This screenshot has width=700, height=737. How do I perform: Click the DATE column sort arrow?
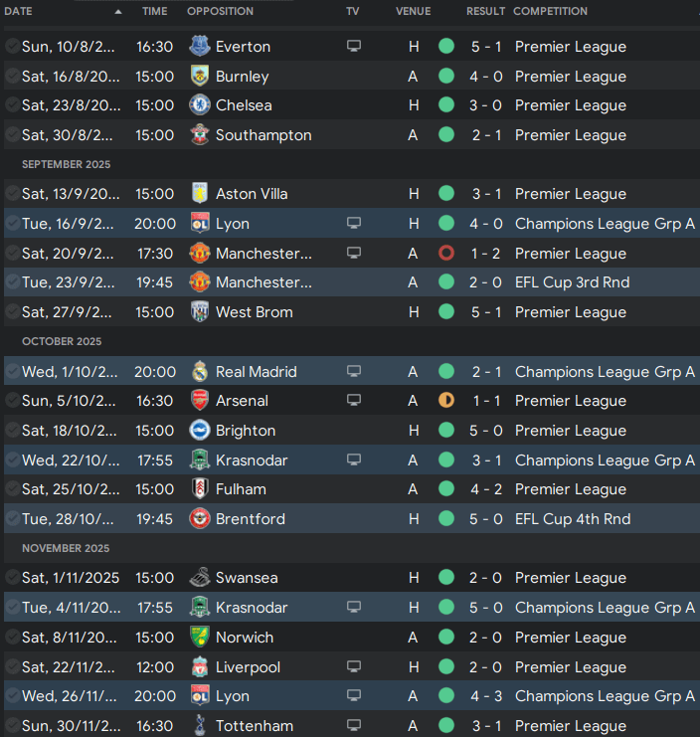pos(118,12)
